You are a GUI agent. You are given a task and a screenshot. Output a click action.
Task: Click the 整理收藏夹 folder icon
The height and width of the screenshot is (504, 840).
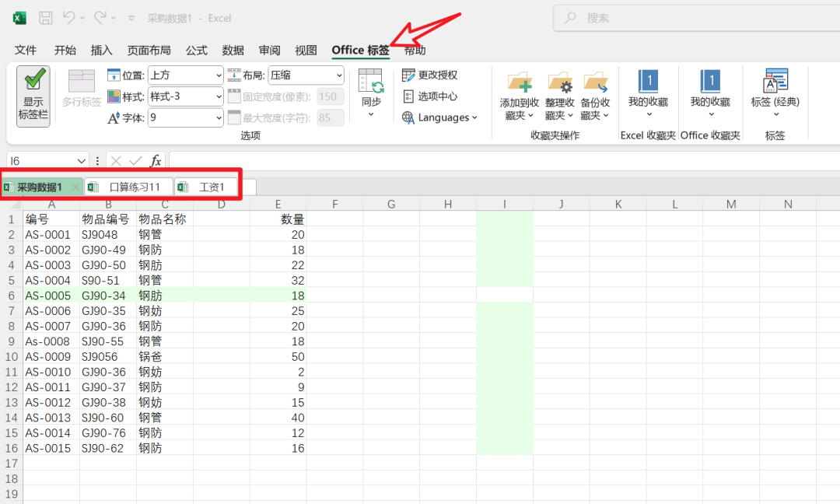(x=560, y=82)
